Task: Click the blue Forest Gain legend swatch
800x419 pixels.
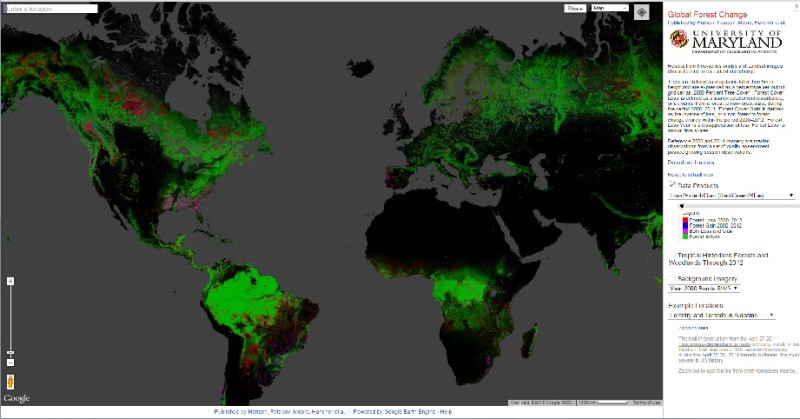Action: click(x=685, y=226)
